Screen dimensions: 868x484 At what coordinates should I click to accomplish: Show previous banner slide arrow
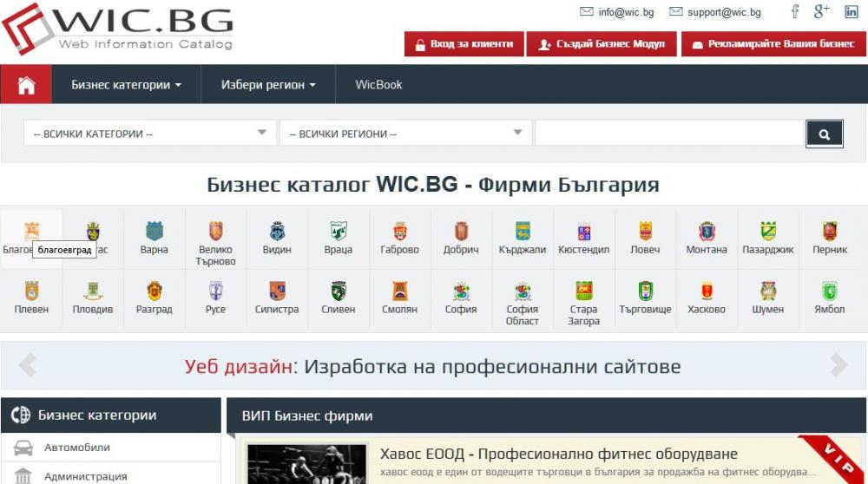click(x=27, y=364)
